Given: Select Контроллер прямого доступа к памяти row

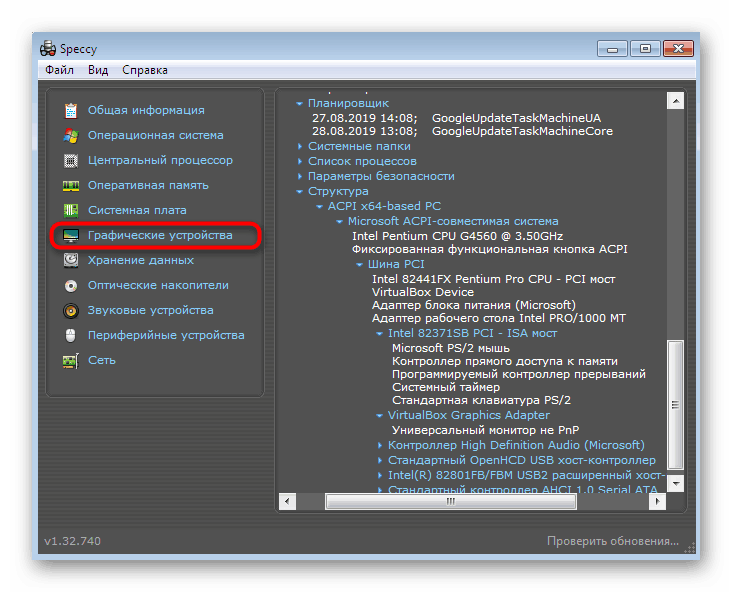Looking at the screenshot, I should [505, 361].
